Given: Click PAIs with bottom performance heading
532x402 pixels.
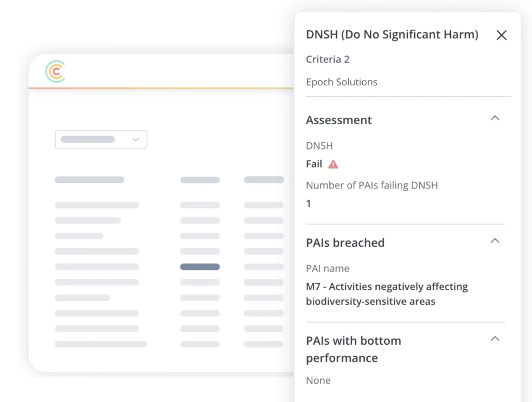Looking at the screenshot, I should (353, 349).
